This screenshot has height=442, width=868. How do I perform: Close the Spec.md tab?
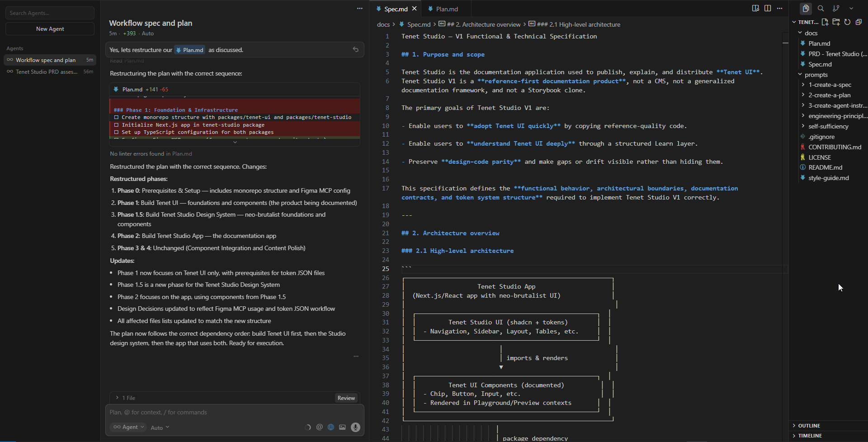click(414, 9)
